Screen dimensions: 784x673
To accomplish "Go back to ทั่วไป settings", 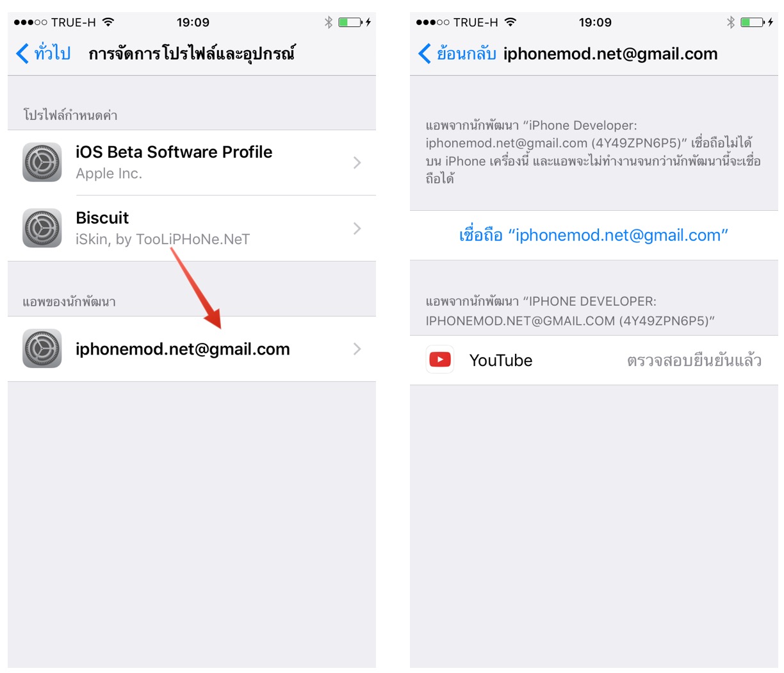I will (x=43, y=53).
